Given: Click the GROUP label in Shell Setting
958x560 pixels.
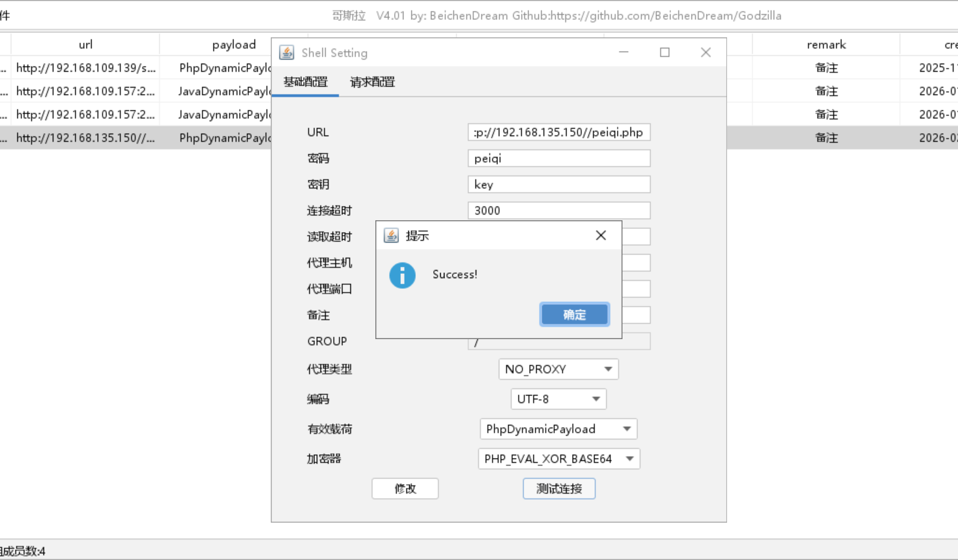Looking at the screenshot, I should point(327,341).
